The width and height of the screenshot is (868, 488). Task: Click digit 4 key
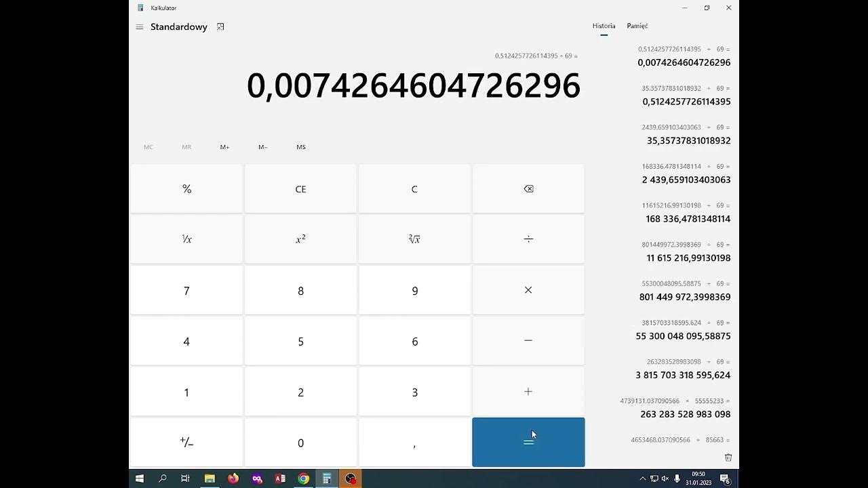coord(186,341)
